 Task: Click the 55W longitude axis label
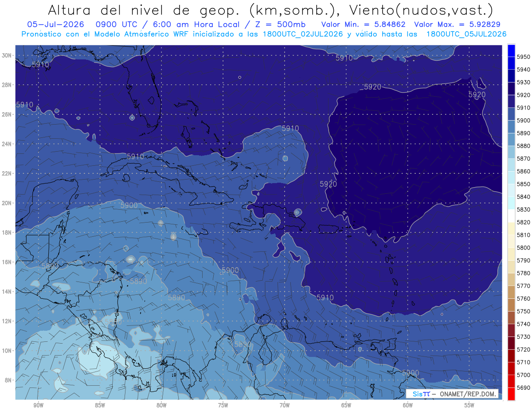click(x=469, y=406)
